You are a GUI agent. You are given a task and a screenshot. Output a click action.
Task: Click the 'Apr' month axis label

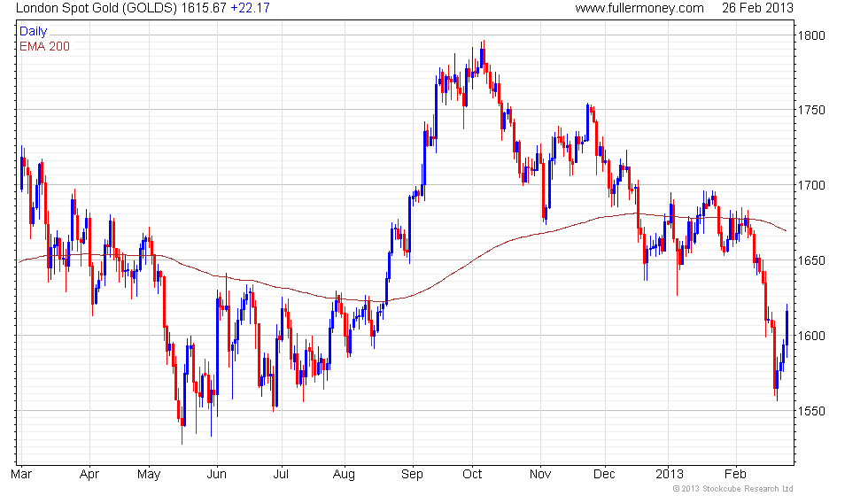[x=89, y=475]
